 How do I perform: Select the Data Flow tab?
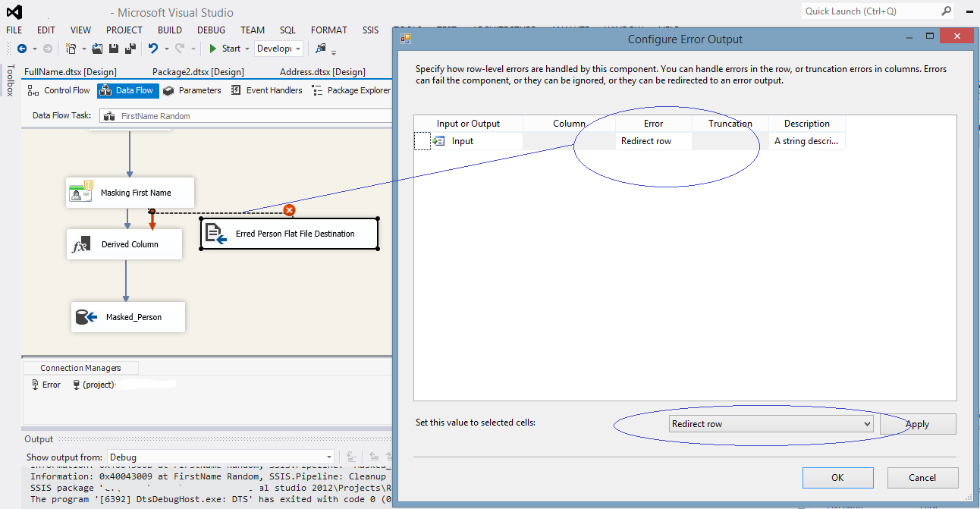coord(127,90)
